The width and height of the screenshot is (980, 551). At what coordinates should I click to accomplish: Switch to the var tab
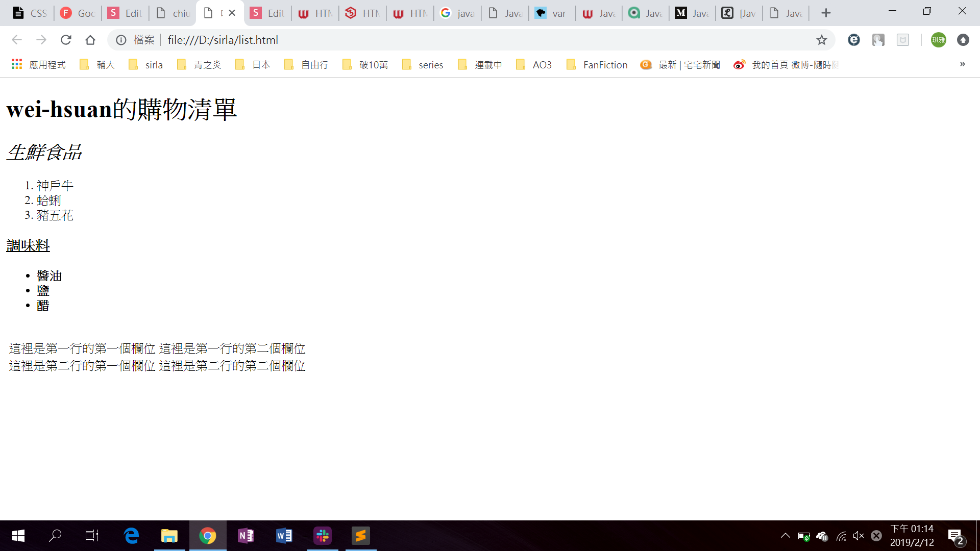551,13
